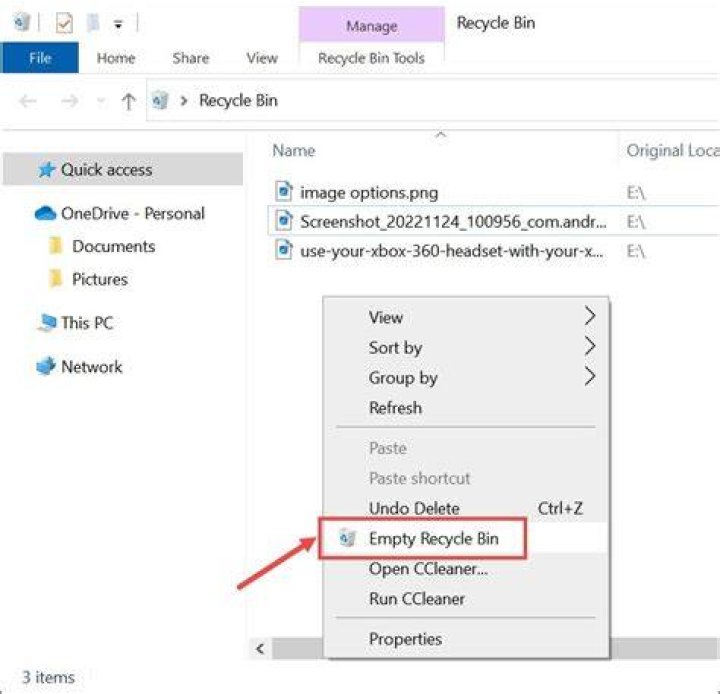
Task: Click the horizontal scrollbar left arrow
Action: click(260, 649)
